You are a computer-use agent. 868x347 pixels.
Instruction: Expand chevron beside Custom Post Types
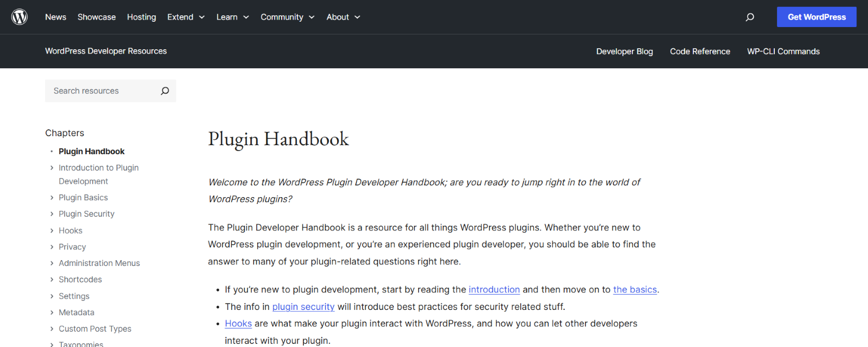point(52,329)
